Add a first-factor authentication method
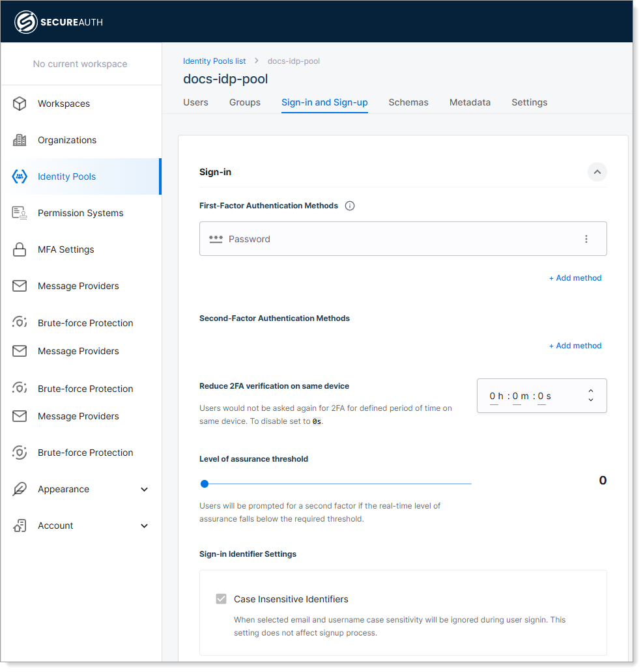The height and width of the screenshot is (672, 643). pos(575,278)
